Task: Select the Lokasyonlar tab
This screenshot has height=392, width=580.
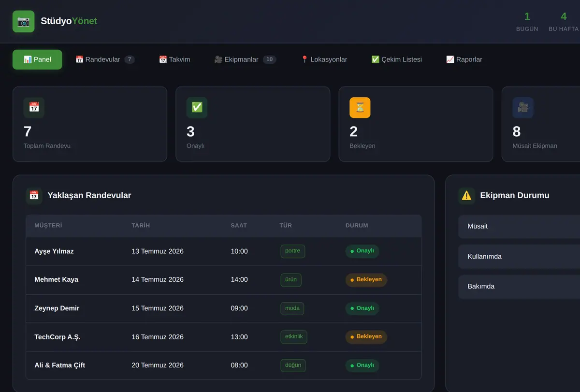Action: click(x=324, y=59)
